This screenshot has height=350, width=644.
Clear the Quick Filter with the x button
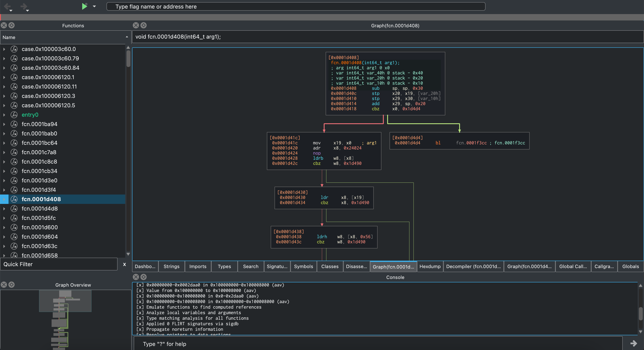(x=124, y=264)
